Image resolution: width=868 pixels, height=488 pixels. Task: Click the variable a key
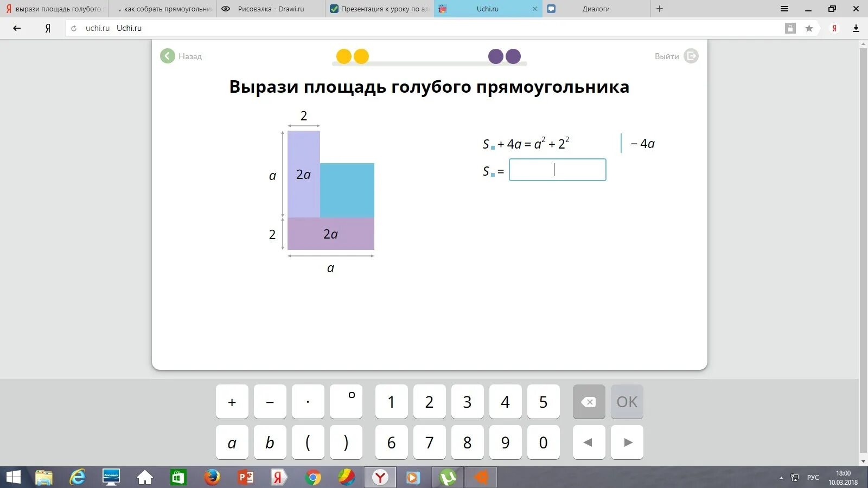click(x=232, y=442)
